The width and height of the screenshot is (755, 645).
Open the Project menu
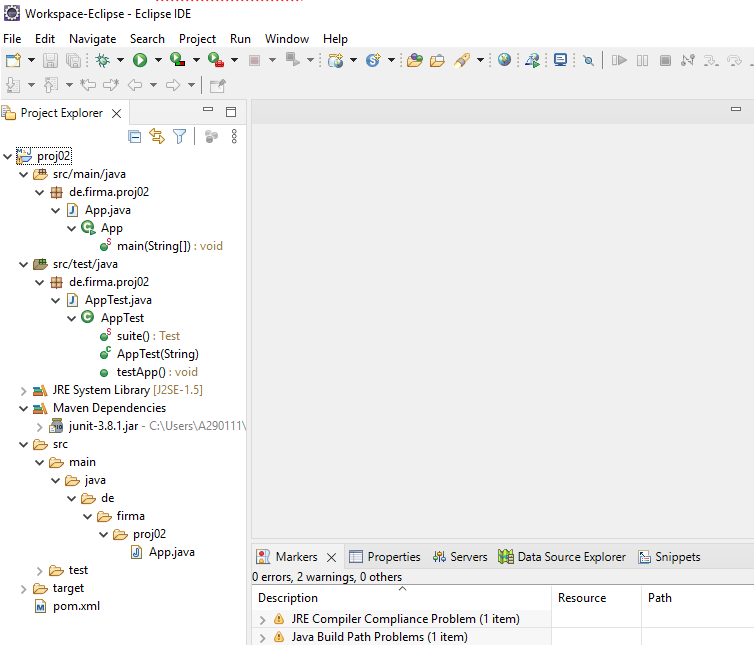[x=197, y=39]
